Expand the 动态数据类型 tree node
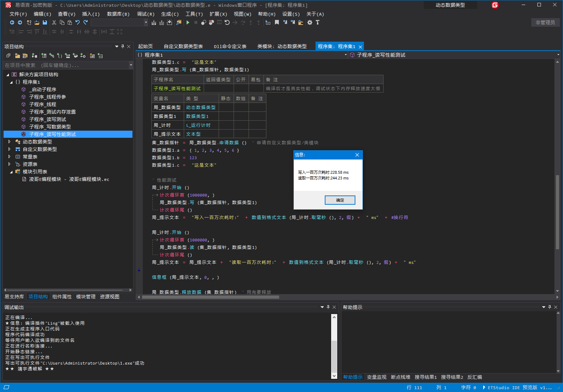Image resolution: width=563 pixels, height=392 pixels. coord(9,142)
